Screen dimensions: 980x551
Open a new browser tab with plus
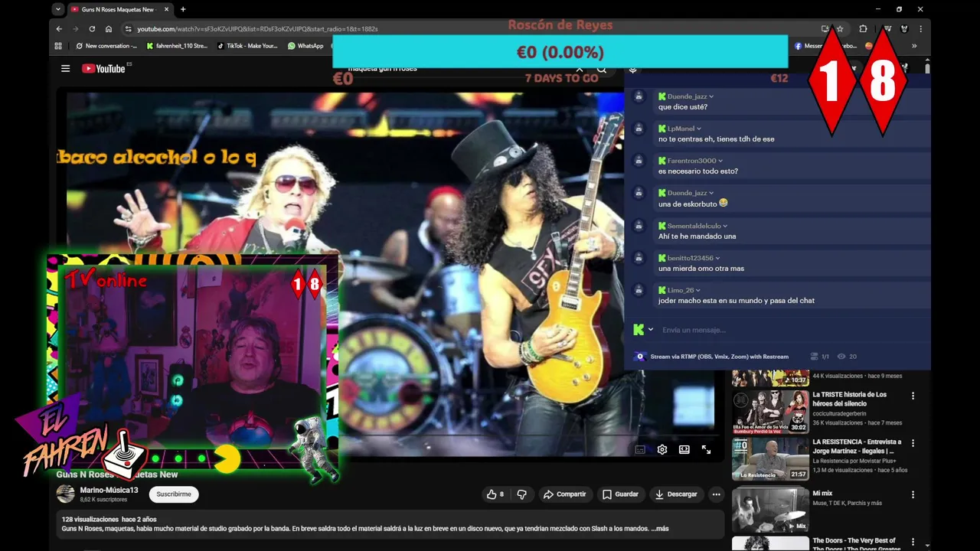183,9
